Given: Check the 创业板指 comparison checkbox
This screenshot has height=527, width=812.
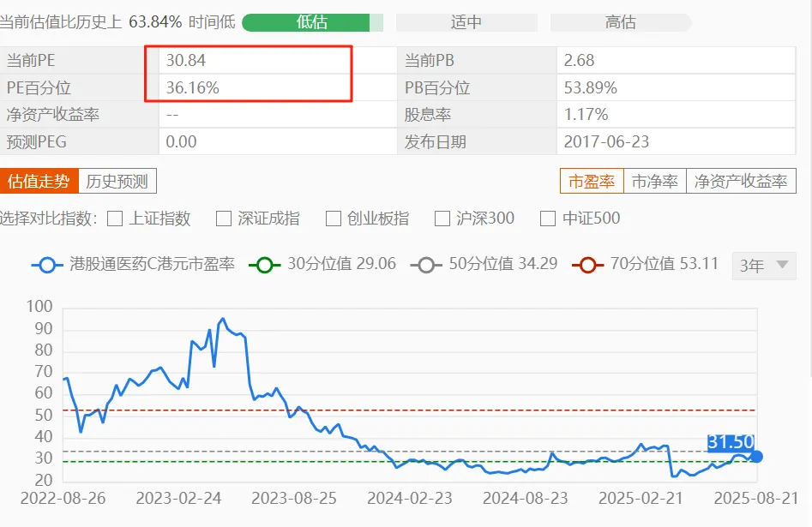Looking at the screenshot, I should click(x=334, y=219).
